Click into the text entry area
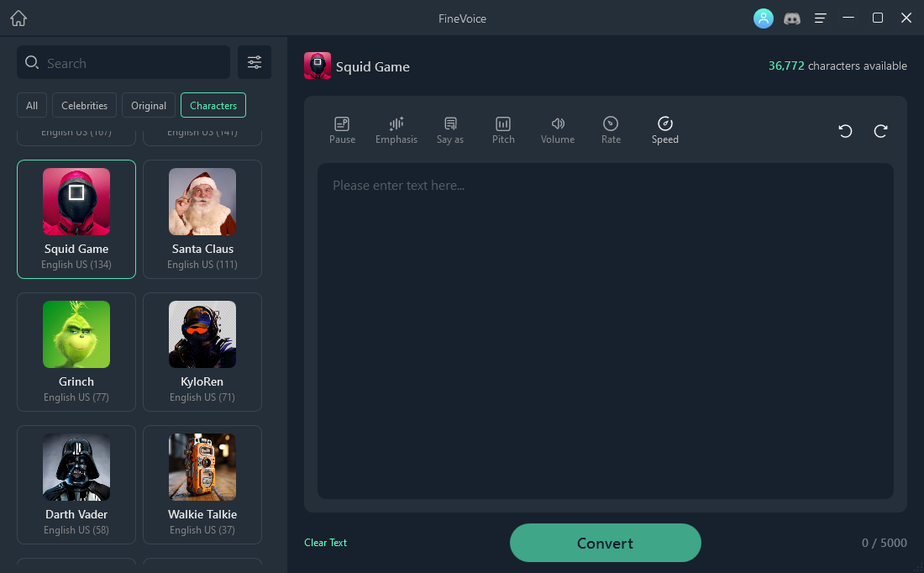924x573 pixels. tap(605, 331)
